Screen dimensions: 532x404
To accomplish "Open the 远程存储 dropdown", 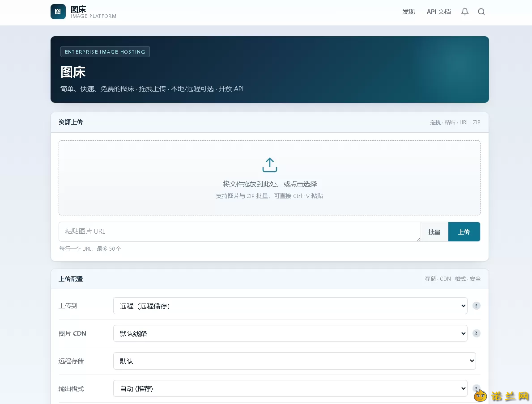I will tap(294, 361).
